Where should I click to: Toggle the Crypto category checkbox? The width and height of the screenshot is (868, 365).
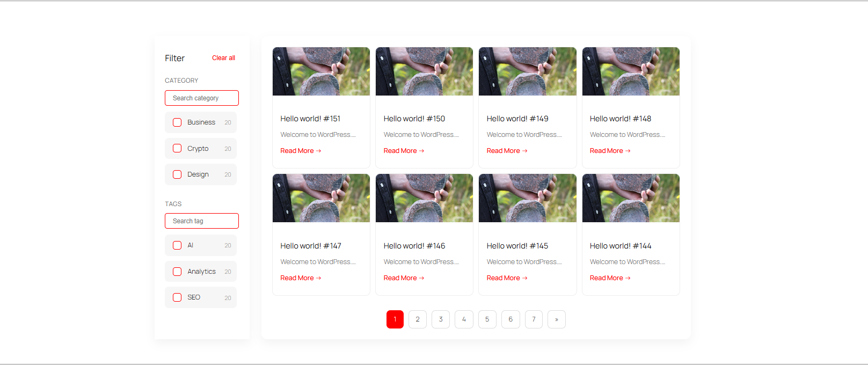tap(177, 148)
